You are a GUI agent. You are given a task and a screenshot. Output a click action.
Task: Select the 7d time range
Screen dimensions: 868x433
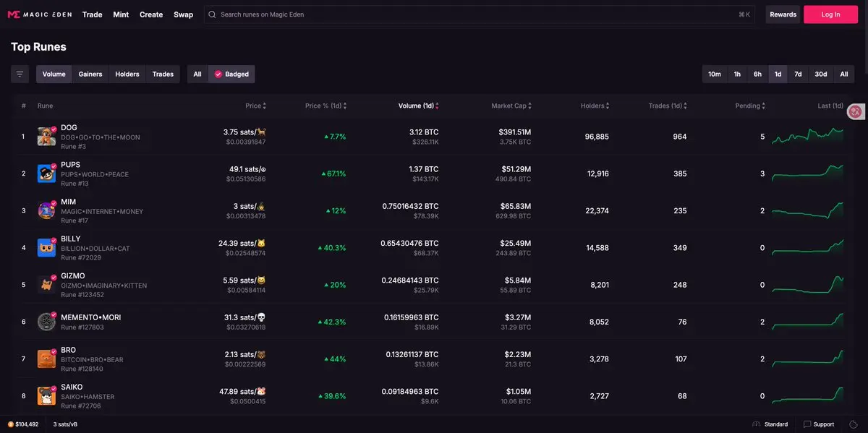pyautogui.click(x=798, y=74)
